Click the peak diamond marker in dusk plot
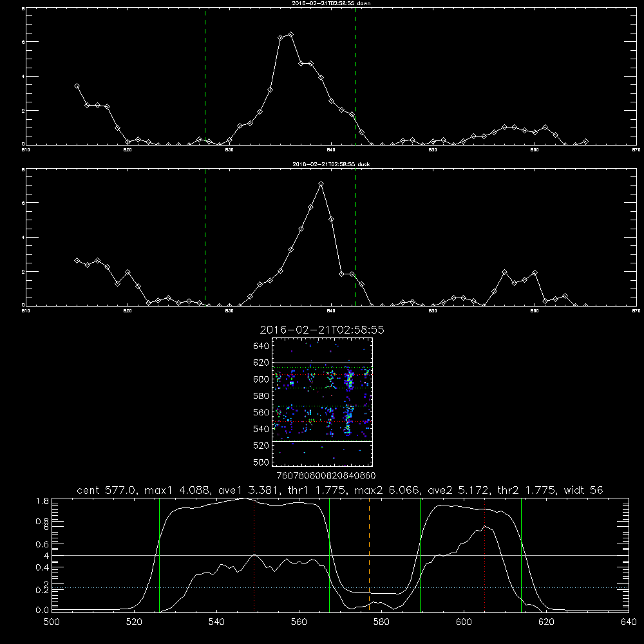Image resolution: width=644 pixels, height=644 pixels. coord(321,184)
